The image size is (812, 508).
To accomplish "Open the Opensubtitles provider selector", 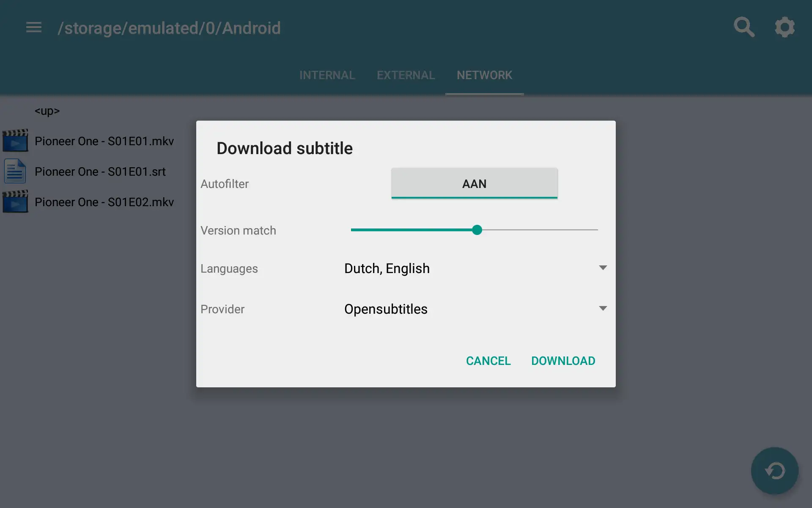I will tap(476, 309).
